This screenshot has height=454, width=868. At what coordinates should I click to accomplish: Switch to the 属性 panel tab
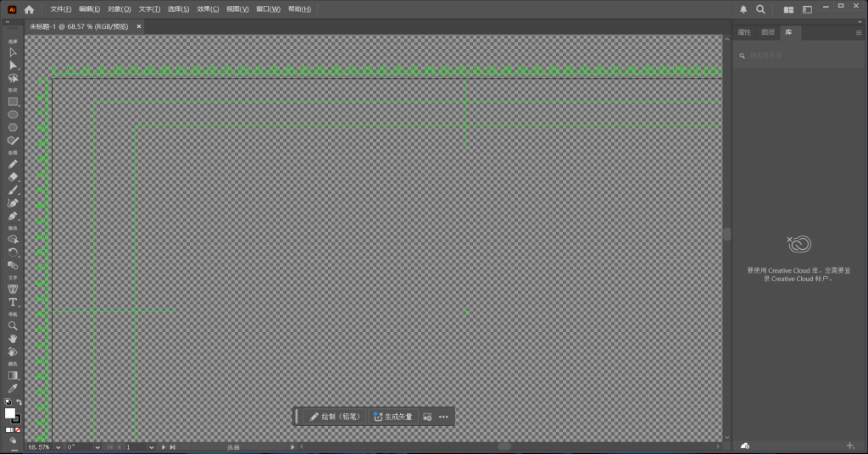(744, 33)
